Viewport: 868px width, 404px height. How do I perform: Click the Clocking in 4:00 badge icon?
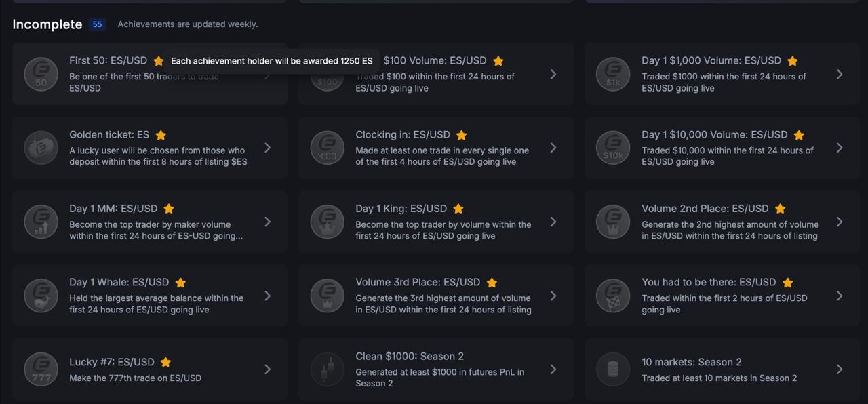tap(328, 148)
